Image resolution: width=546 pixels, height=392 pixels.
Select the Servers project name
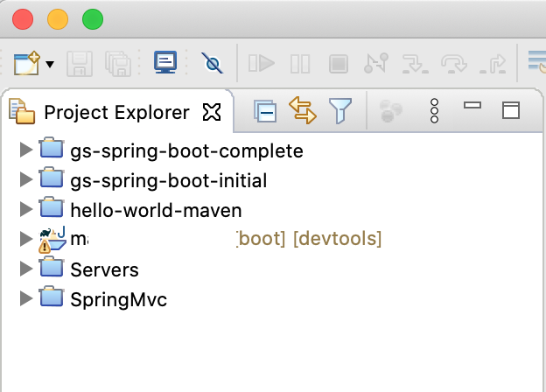tap(104, 269)
